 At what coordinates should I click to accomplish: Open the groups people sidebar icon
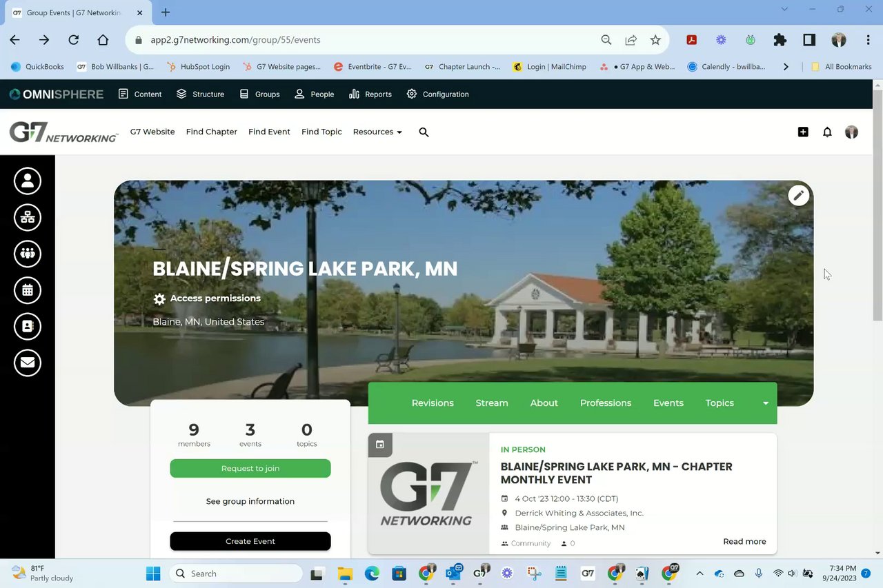(28, 254)
